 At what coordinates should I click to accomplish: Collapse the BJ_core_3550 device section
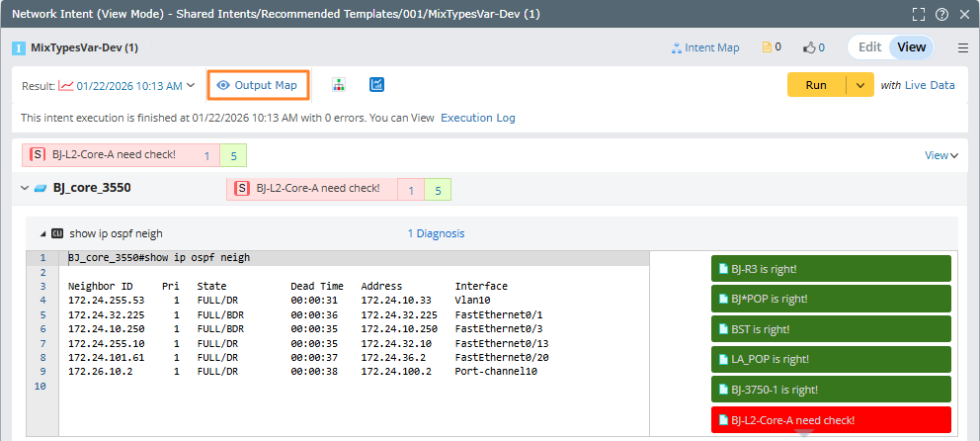25,188
